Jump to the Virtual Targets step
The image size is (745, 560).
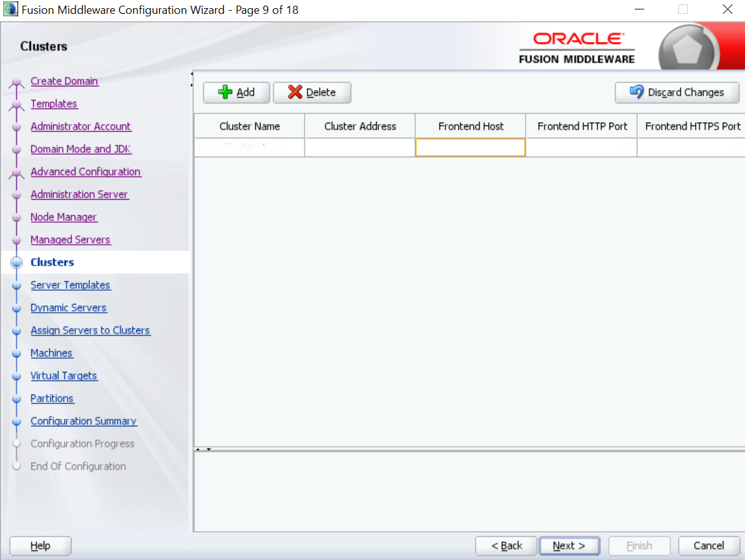pos(64,376)
